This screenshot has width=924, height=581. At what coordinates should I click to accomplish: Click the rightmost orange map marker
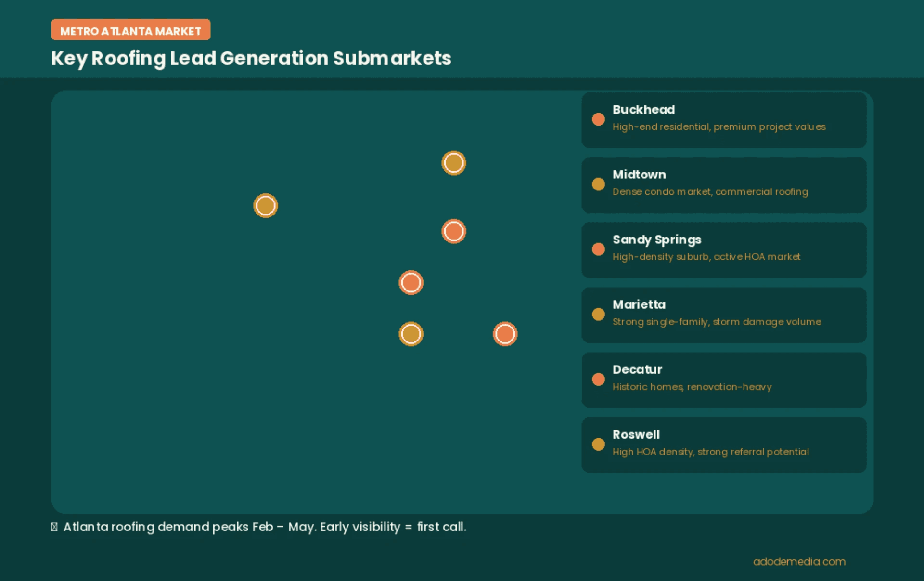pyautogui.click(x=505, y=334)
